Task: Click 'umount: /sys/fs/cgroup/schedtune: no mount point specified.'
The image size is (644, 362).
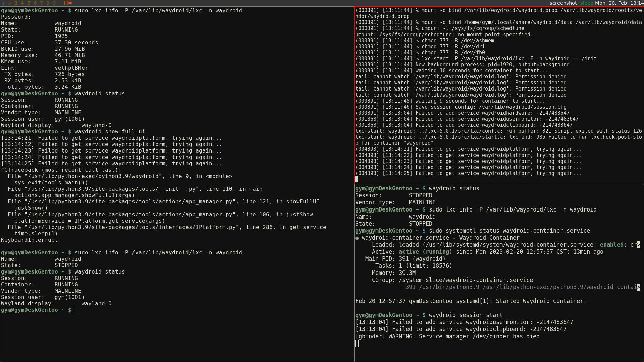Action: point(444,35)
